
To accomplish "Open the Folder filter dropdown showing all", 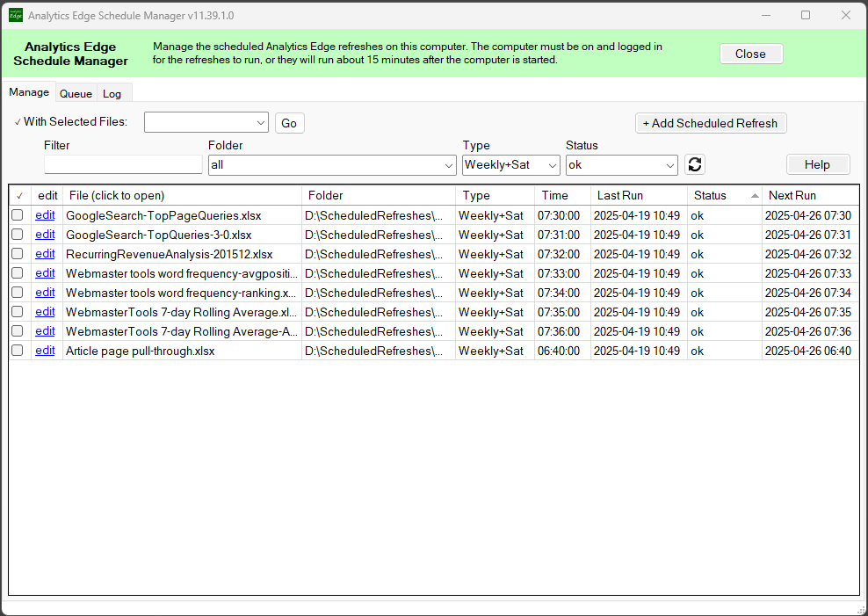I will click(332, 165).
